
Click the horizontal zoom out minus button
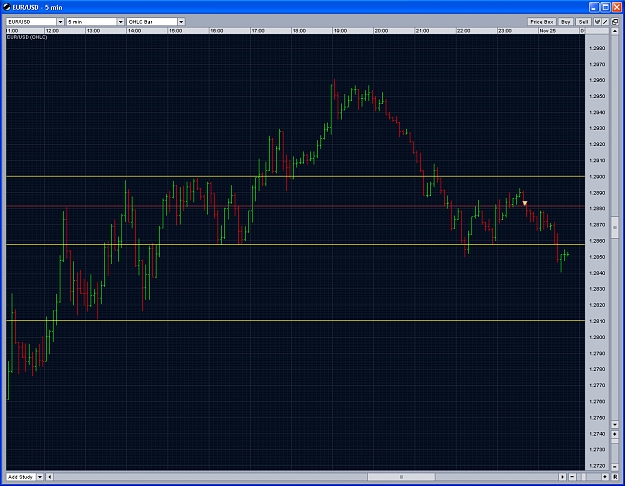point(572,477)
